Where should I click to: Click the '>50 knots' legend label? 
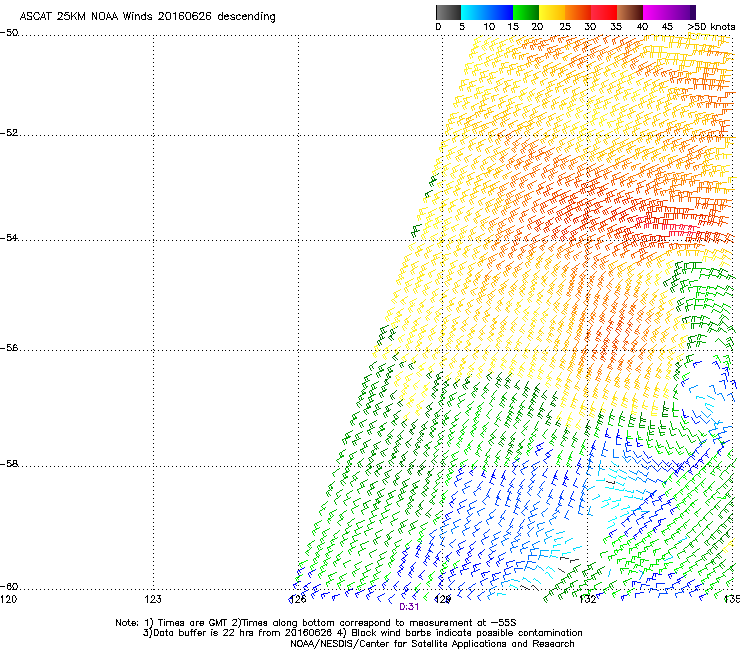[x=711, y=27]
